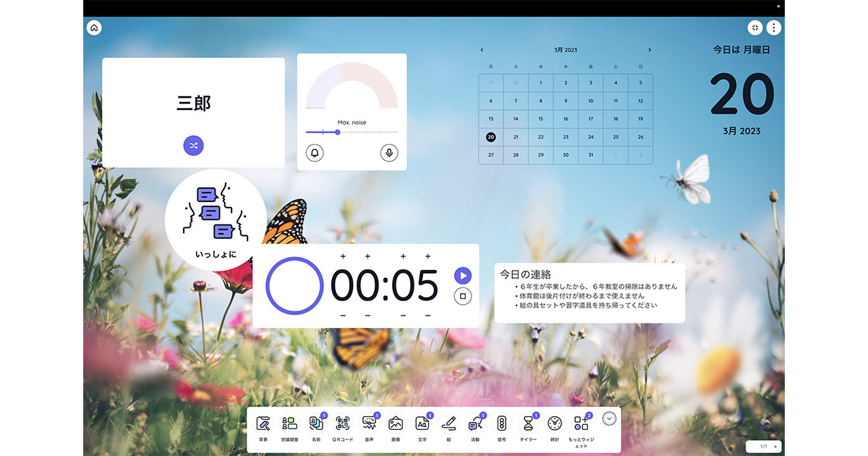Open the three-dot options menu
The width and height of the screenshot is (868, 456).
click(x=774, y=28)
